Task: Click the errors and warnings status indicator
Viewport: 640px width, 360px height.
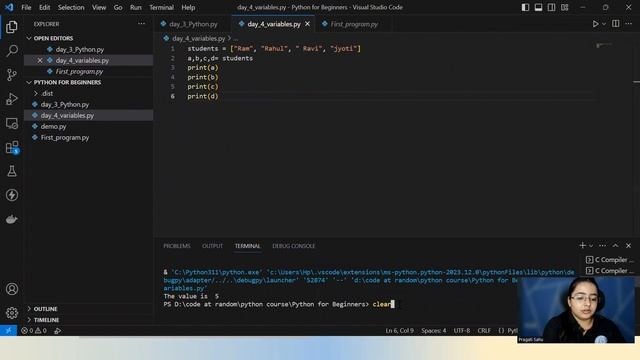Action: (34, 331)
